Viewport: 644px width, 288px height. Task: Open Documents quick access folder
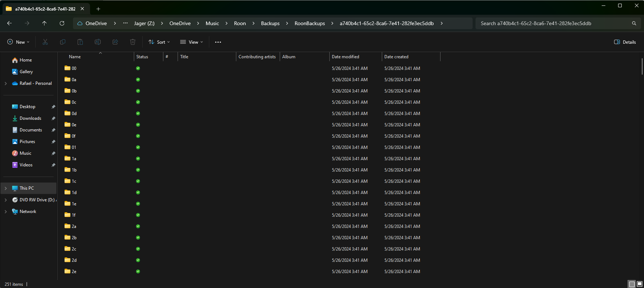click(x=31, y=130)
